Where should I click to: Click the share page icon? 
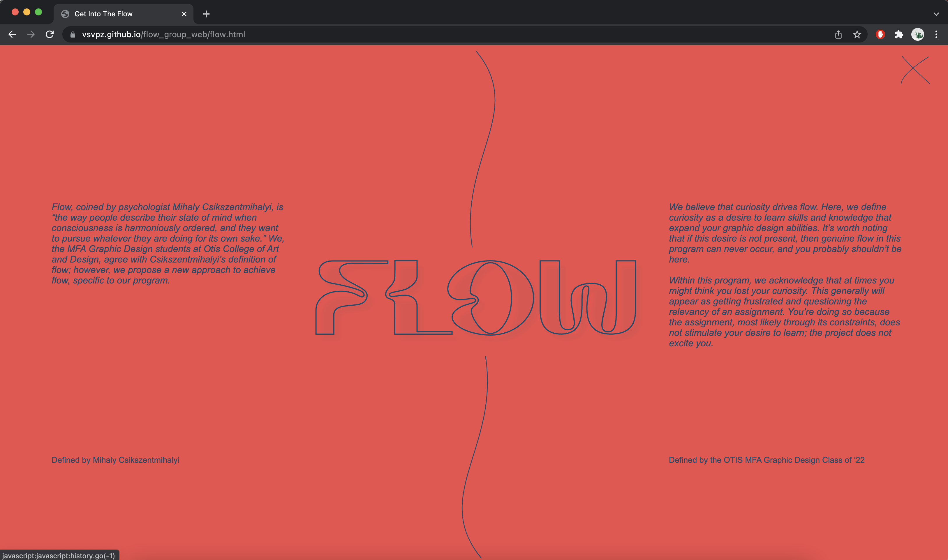838,34
